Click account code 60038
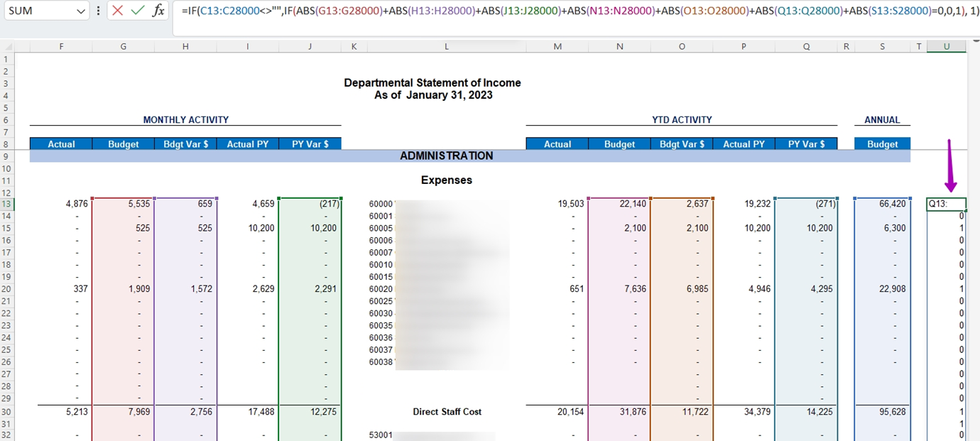 tap(381, 362)
